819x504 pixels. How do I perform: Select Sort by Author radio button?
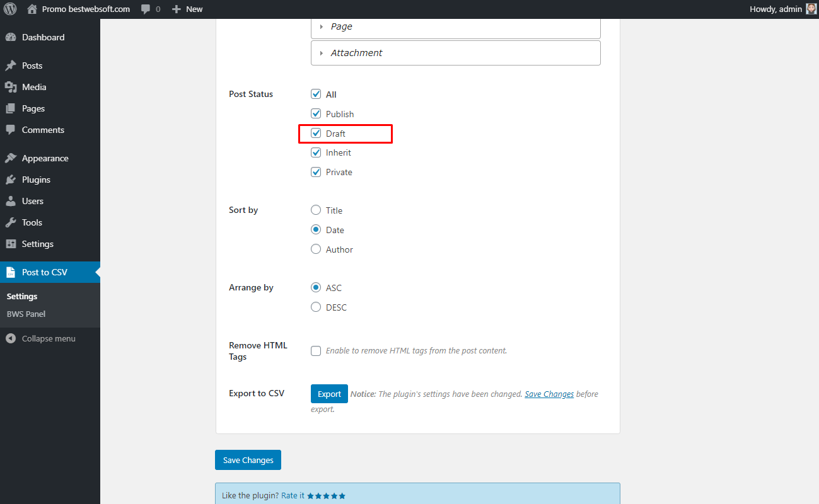tap(316, 249)
